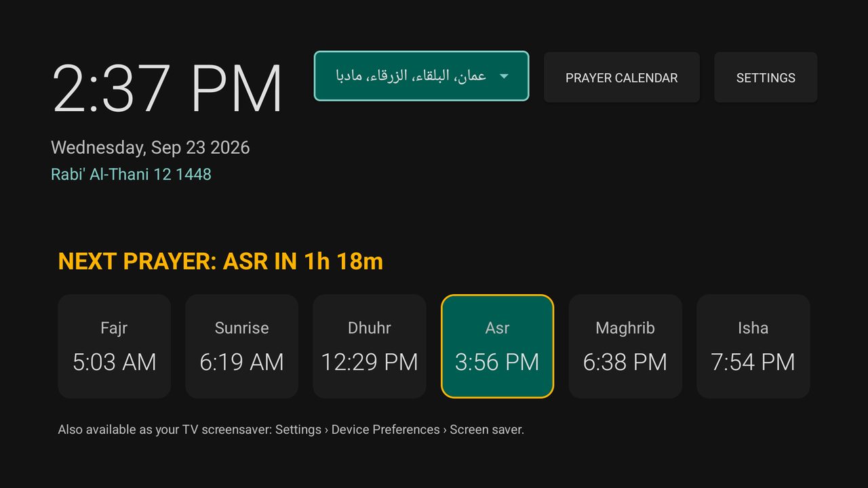Open the Prayer Calendar
The width and height of the screenshot is (868, 488).
[x=621, y=77]
